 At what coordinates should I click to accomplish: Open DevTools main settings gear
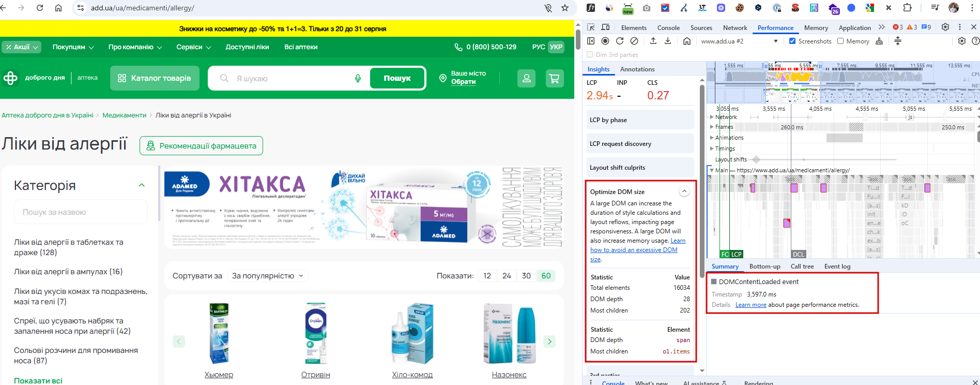(x=945, y=27)
